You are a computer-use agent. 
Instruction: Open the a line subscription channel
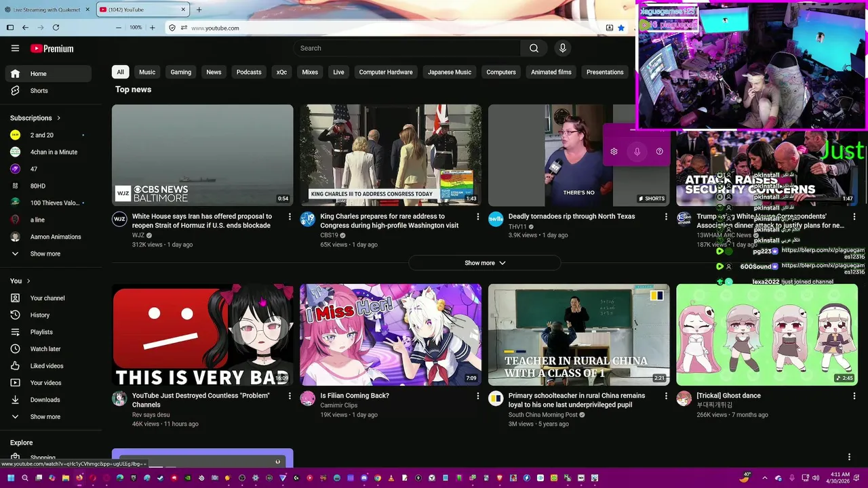coord(48,220)
